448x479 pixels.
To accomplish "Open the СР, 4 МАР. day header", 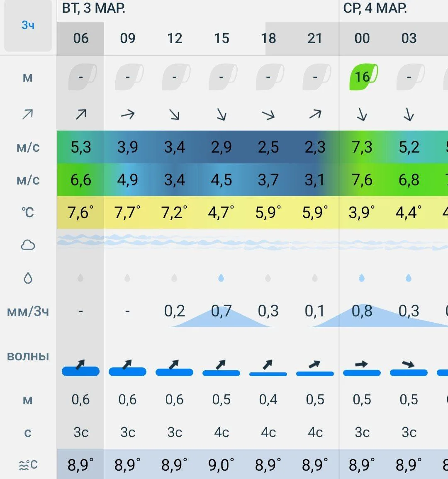I will coord(375,9).
